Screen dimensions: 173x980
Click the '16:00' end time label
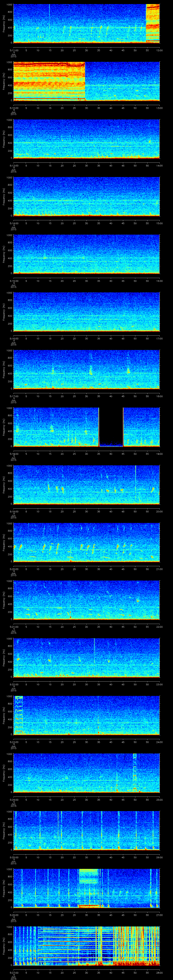(x=159, y=281)
